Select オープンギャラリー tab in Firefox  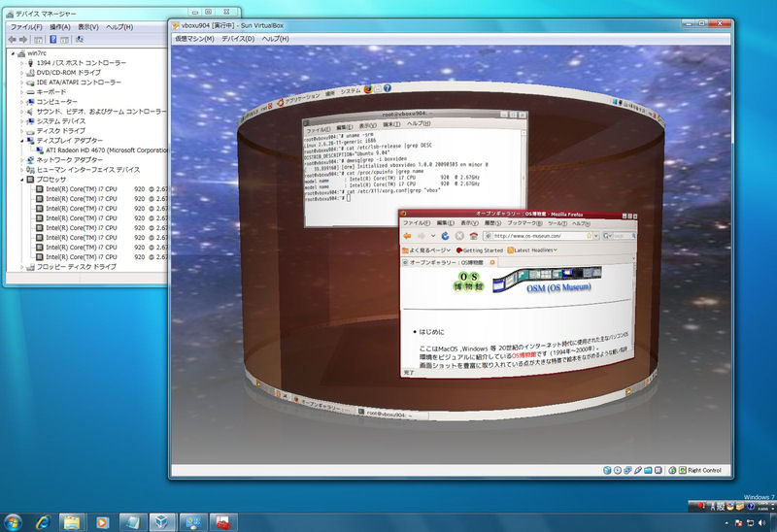click(x=449, y=262)
